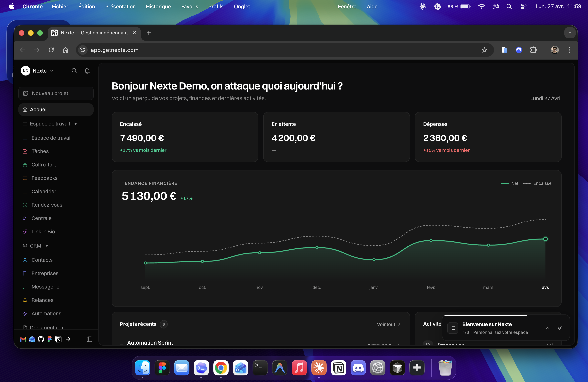View site information icon in address bar
Screen dimensions: 588x382
pyautogui.click(x=83, y=50)
